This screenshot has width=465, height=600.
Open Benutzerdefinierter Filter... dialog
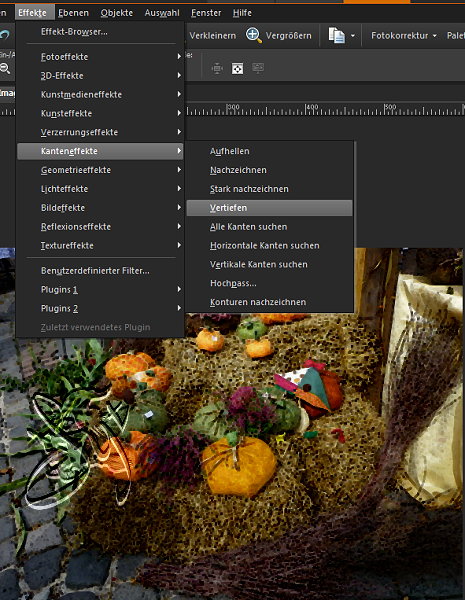pyautogui.click(x=100, y=271)
